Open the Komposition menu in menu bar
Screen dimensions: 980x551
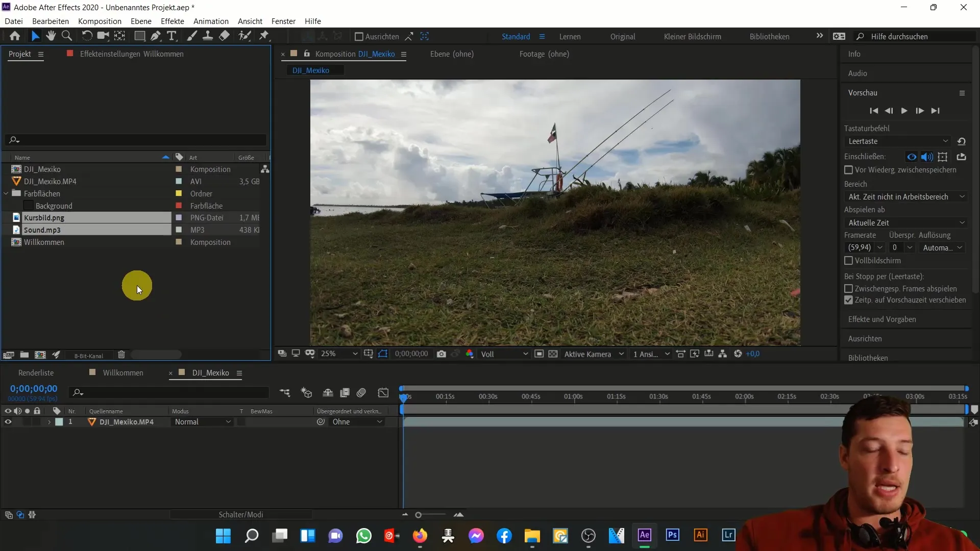[x=100, y=21]
